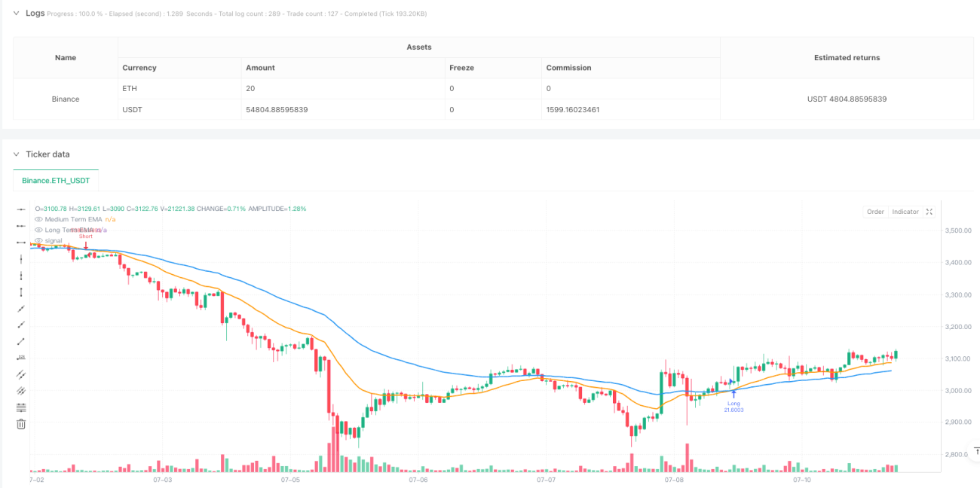Viewport: 980px width, 488px height.
Task: Select the Fibonacci retracement lines tool
Action: 21,407
